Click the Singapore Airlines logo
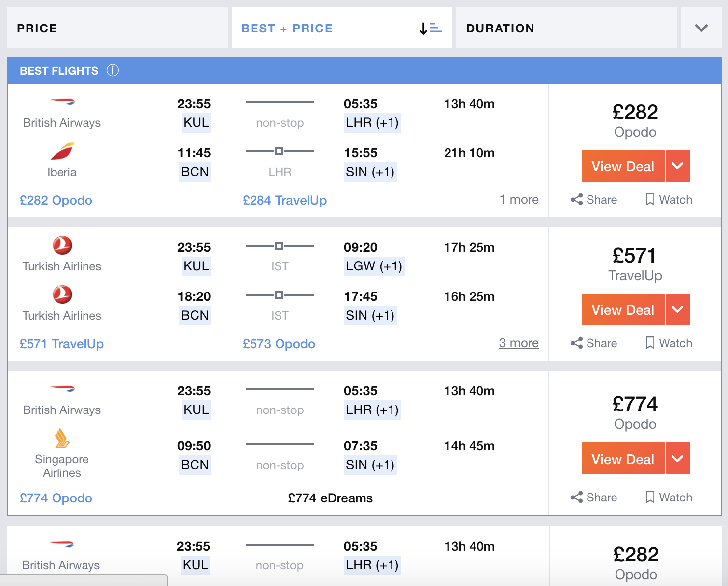Image resolution: width=728 pixels, height=586 pixels. point(62,438)
